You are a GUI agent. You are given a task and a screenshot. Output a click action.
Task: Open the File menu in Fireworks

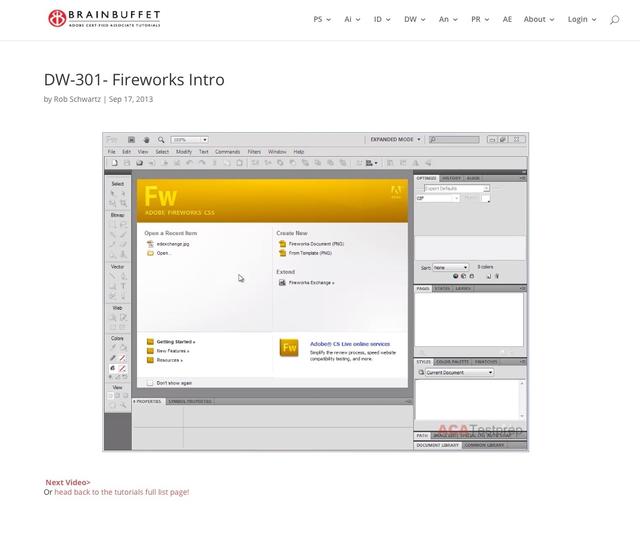coord(111,152)
